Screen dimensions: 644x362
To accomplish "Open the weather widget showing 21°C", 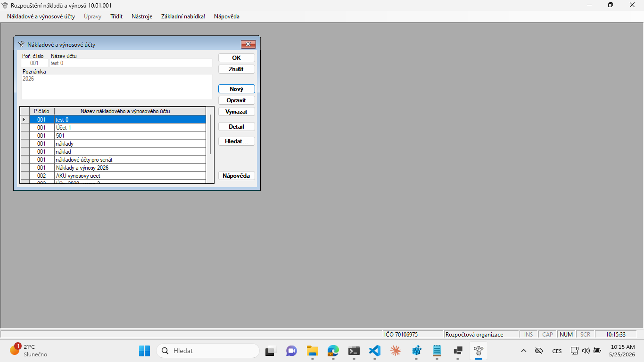I will point(28,351).
